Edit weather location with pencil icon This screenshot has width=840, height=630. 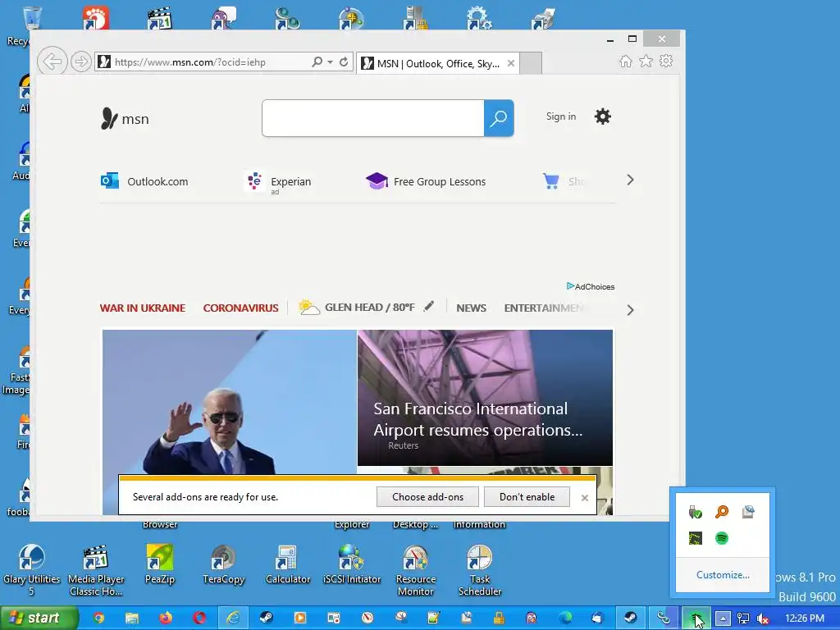428,307
